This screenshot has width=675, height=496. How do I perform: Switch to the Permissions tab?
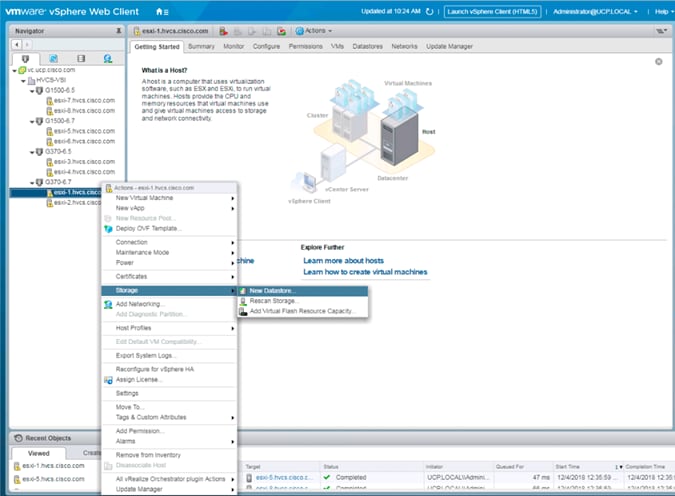305,46
